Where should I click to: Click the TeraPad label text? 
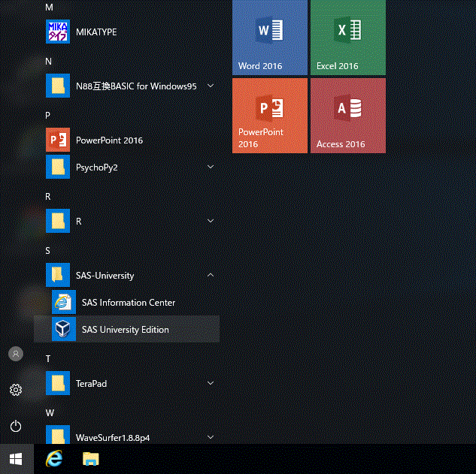click(92, 384)
